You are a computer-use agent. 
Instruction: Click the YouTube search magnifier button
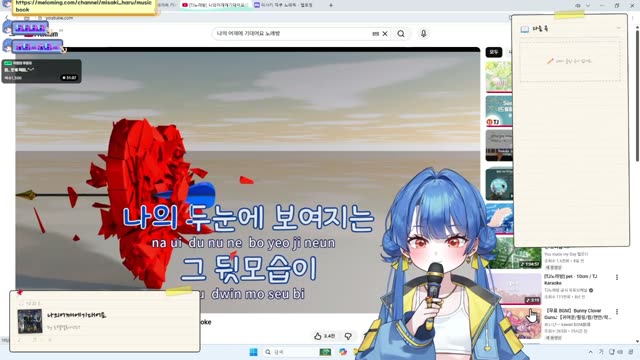[x=401, y=34]
